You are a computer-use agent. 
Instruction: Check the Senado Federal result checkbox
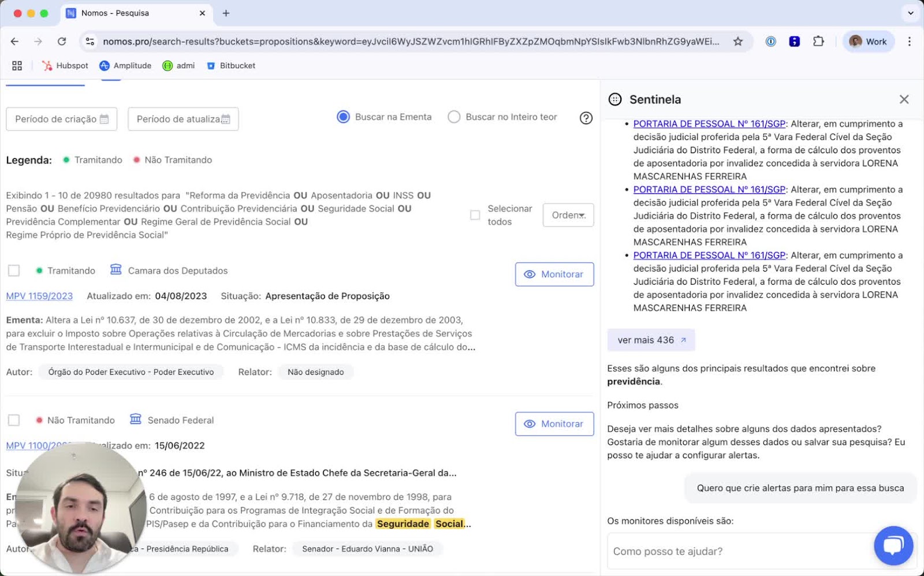[x=14, y=421]
